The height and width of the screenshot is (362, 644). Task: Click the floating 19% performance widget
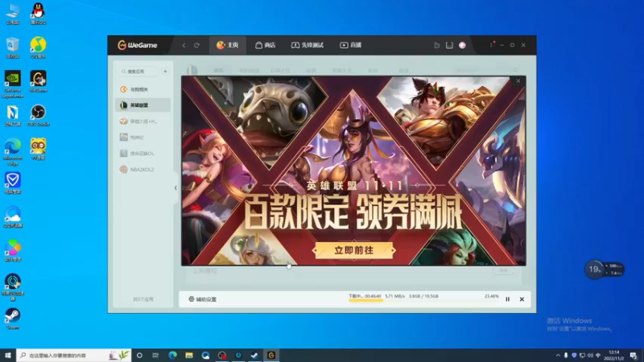point(605,269)
